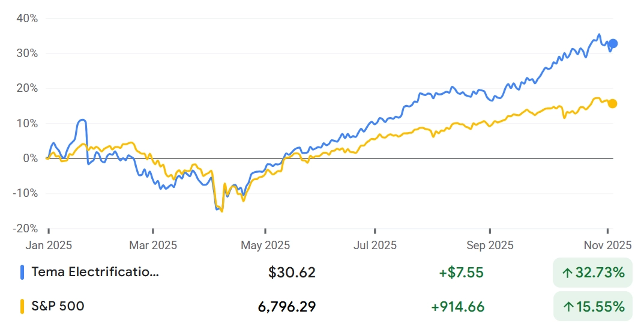This screenshot has width=644, height=326.
Task: Click the yellow endpoint dot on the chart
Action: point(612,103)
